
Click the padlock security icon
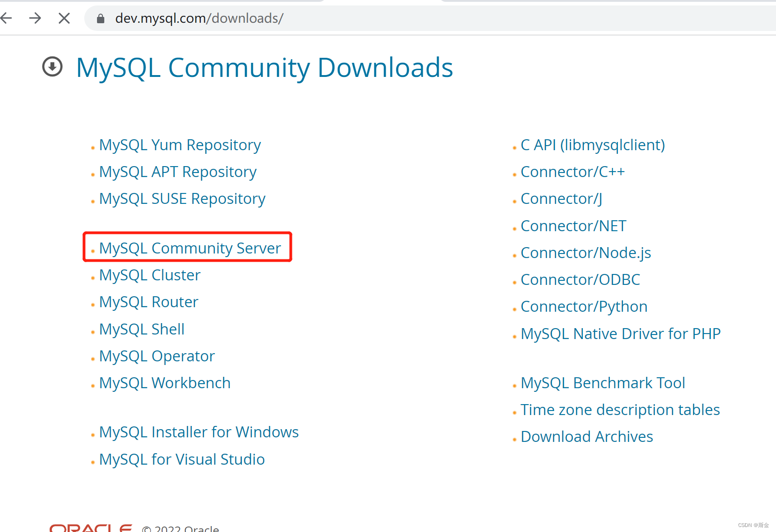click(101, 18)
